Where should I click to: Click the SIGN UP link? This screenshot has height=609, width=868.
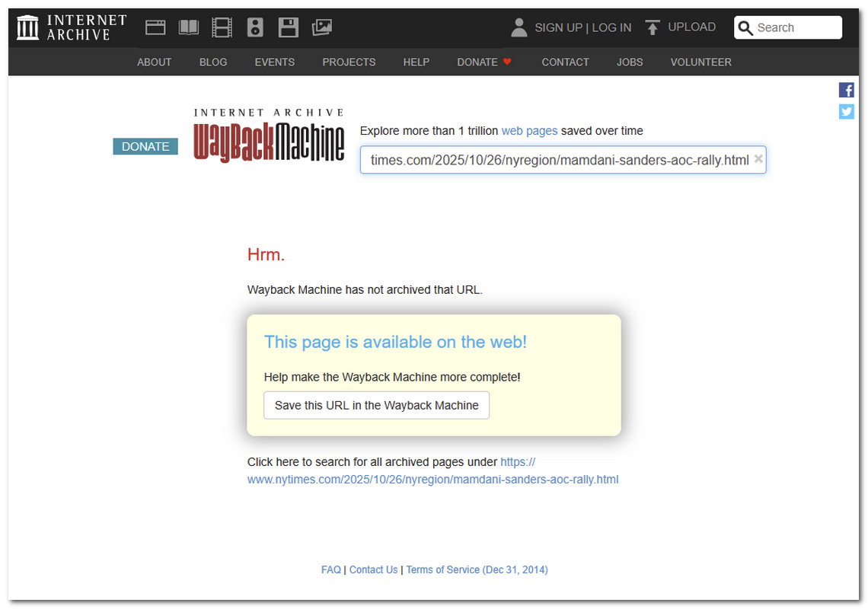559,27
